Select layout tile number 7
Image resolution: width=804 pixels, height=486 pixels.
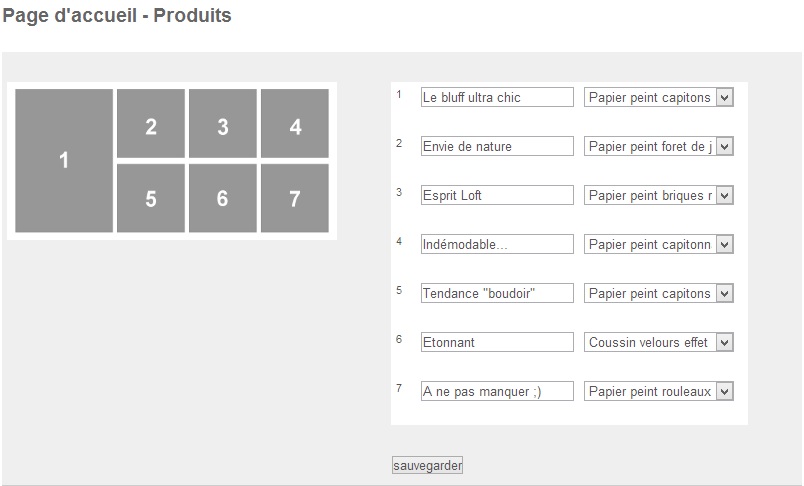[295, 198]
